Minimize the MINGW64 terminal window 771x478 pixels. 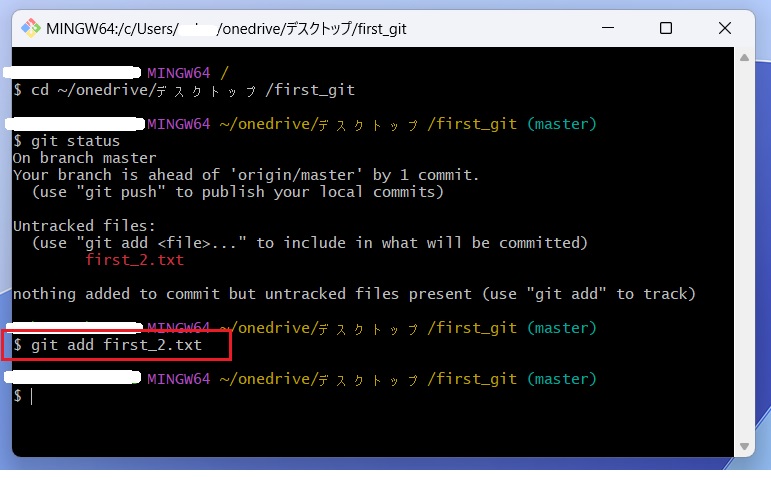[x=608, y=28]
